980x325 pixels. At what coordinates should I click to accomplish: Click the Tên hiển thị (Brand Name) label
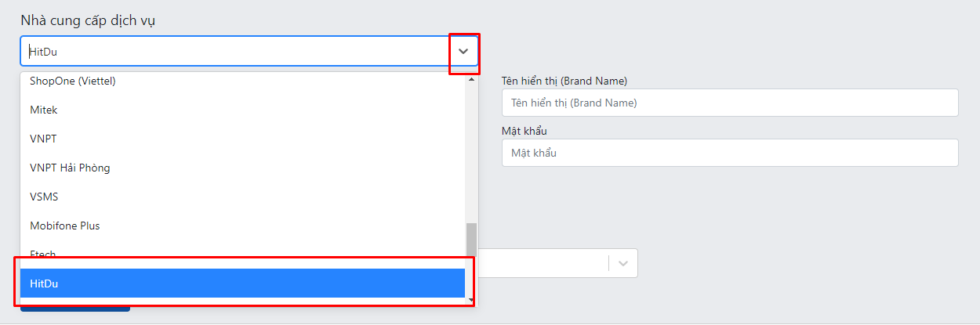(564, 81)
